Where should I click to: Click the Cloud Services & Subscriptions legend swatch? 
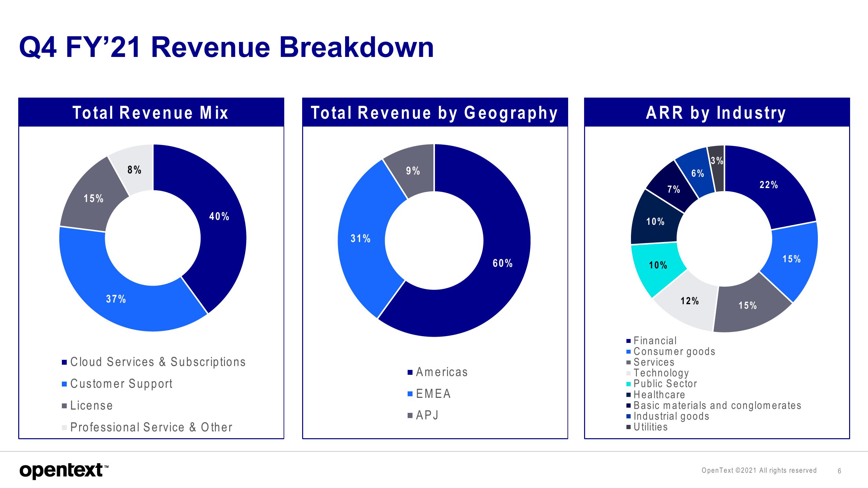[x=65, y=362]
